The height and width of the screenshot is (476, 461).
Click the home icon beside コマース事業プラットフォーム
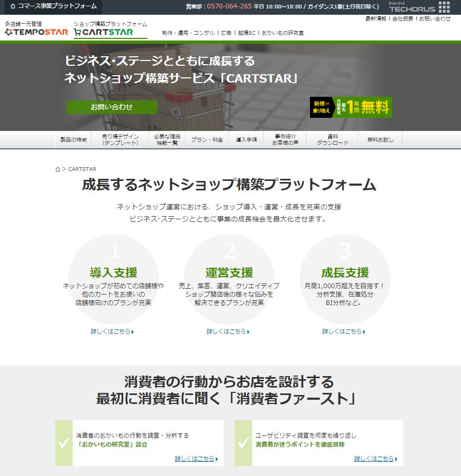point(13,6)
